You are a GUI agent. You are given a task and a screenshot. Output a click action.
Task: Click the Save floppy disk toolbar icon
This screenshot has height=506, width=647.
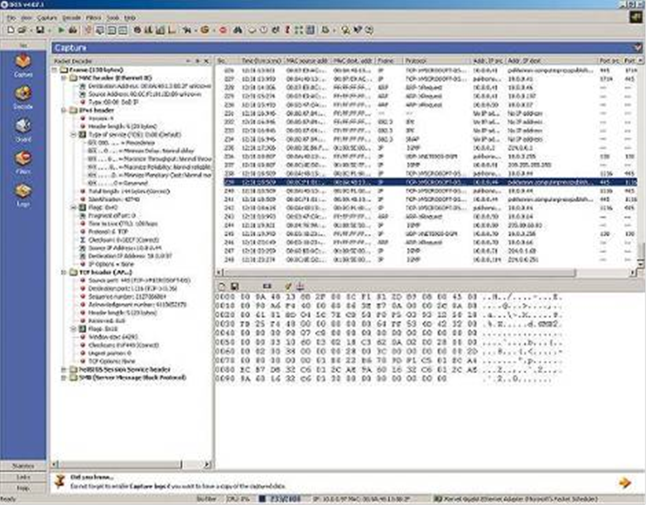(x=40, y=30)
